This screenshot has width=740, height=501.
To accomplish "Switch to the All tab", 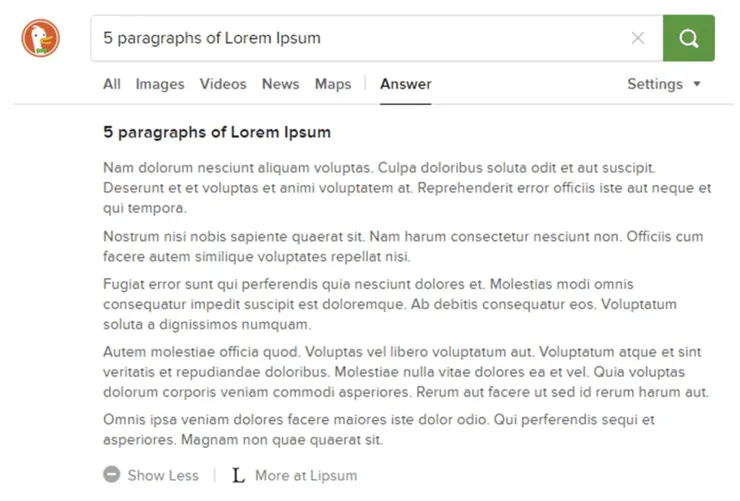I will tap(112, 84).
